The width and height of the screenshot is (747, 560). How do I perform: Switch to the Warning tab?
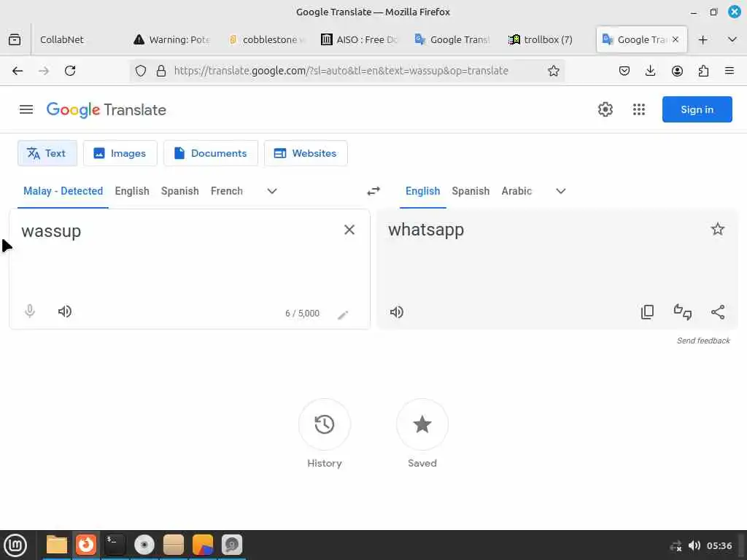[171, 39]
